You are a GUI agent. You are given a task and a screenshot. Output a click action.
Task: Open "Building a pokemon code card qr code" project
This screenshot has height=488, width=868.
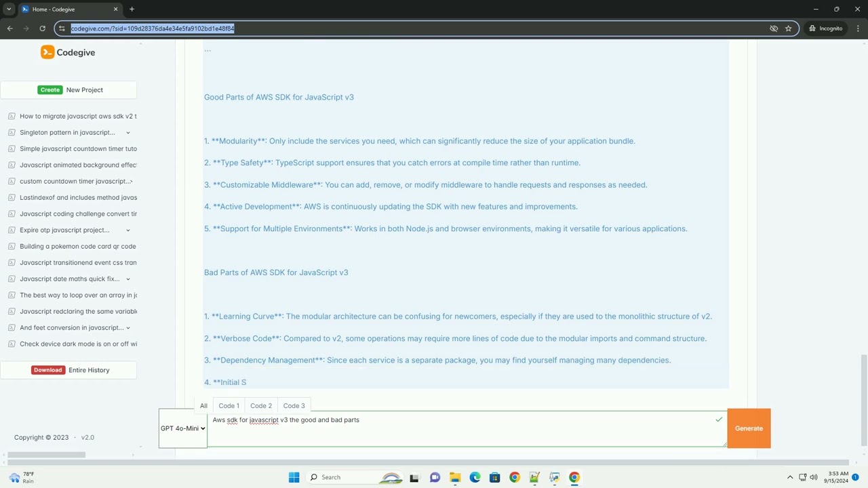[78, 246]
